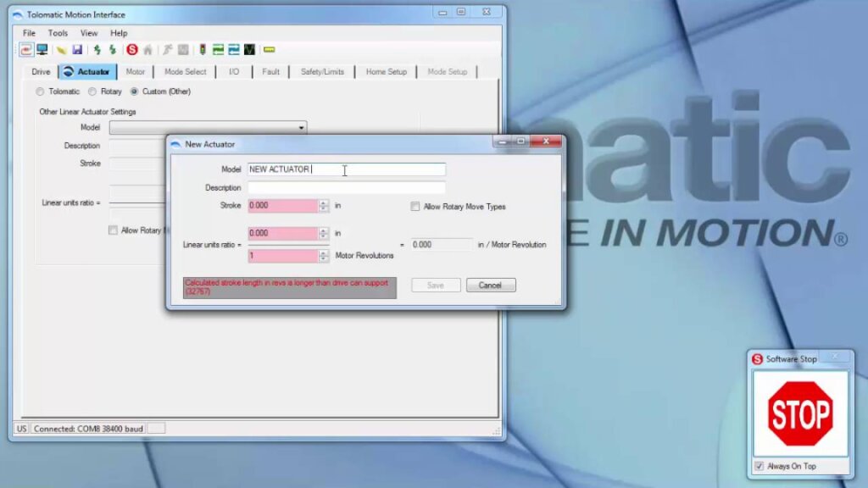
Task: Click the Cancel button in New Actuator
Action: coord(490,286)
